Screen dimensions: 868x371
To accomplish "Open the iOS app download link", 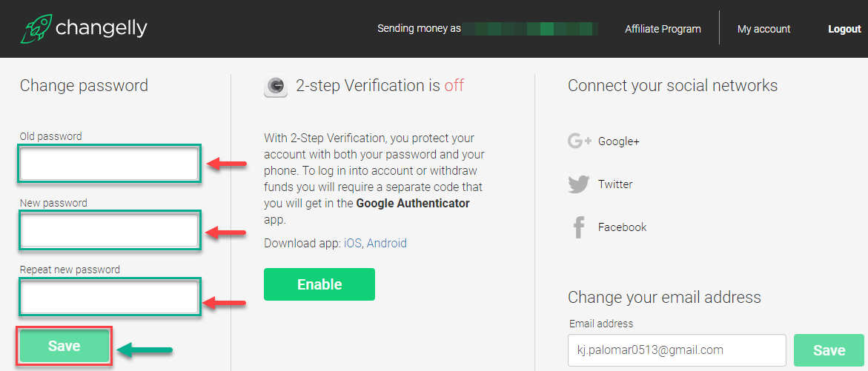I will click(x=353, y=244).
